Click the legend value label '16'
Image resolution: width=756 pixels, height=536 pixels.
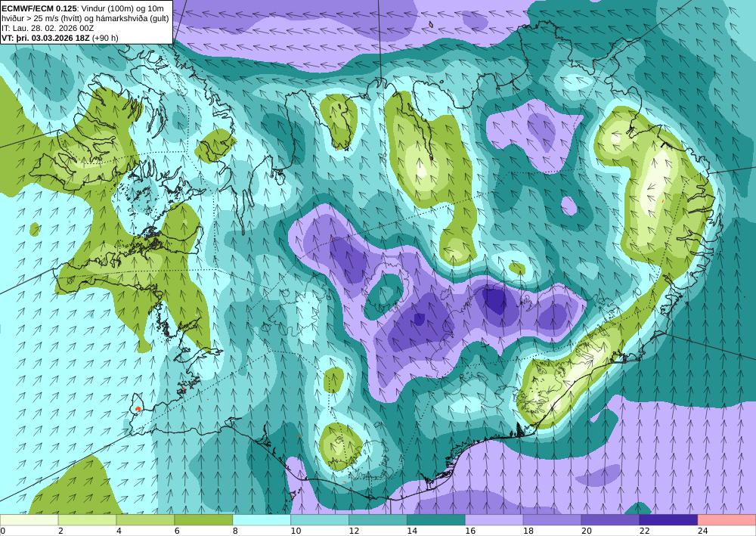click(x=470, y=531)
